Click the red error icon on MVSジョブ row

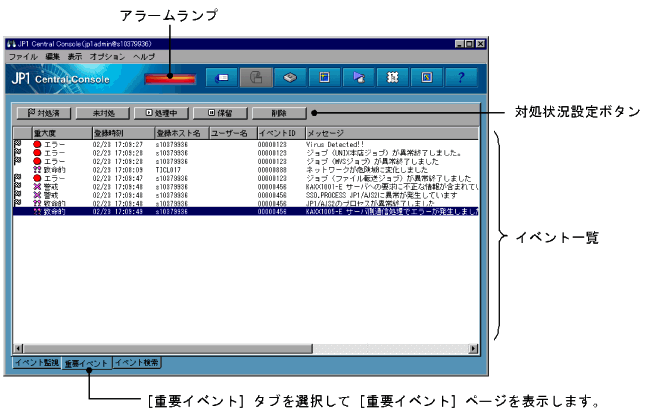pos(37,161)
